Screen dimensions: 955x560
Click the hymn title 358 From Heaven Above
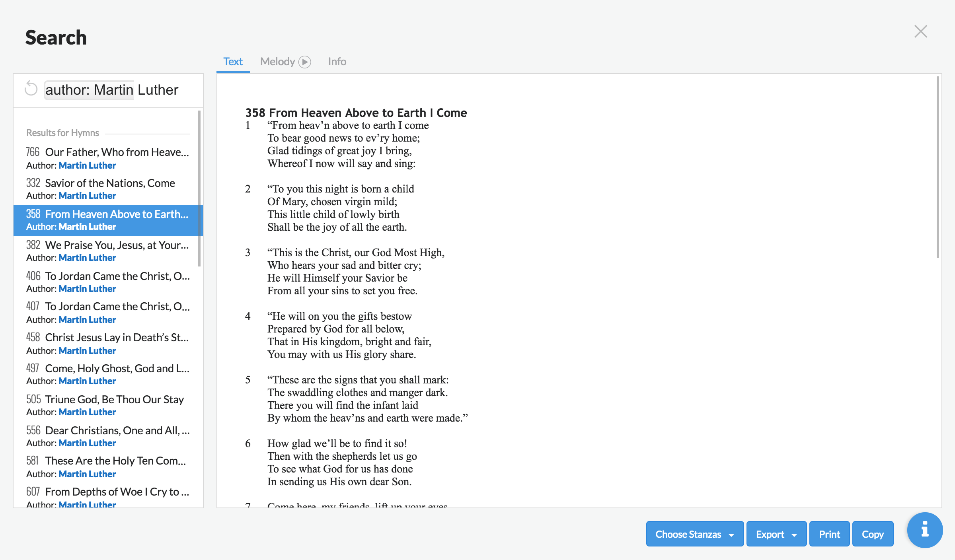coord(356,113)
